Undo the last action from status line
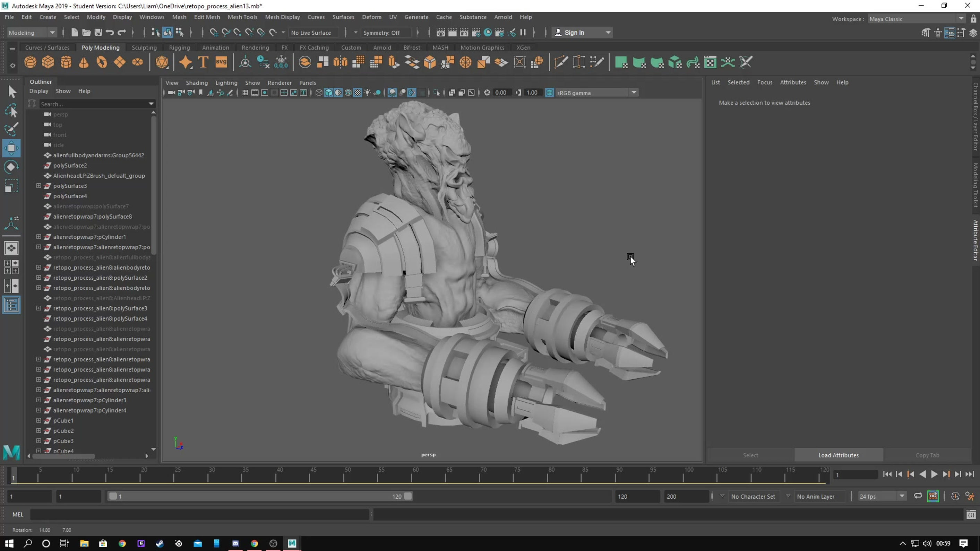Image resolution: width=980 pixels, height=551 pixels. tap(110, 33)
